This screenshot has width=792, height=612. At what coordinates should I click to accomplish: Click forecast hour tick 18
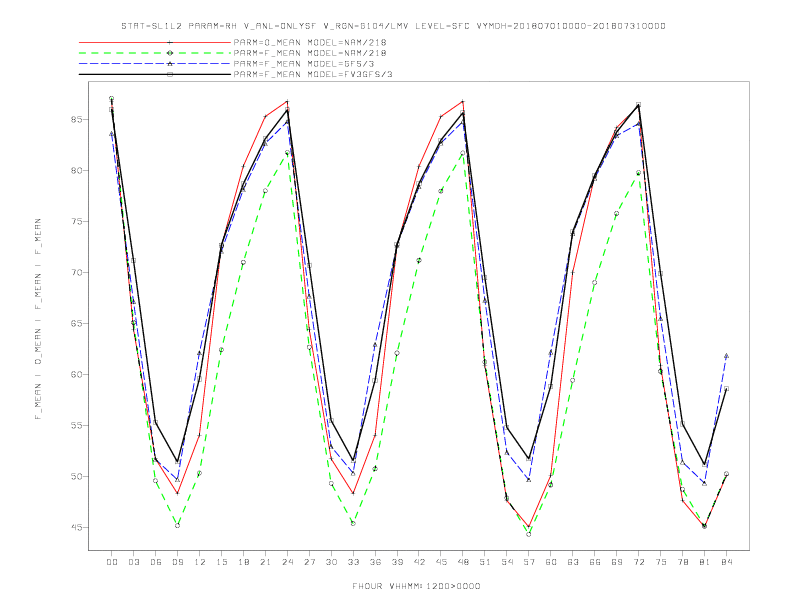click(243, 562)
